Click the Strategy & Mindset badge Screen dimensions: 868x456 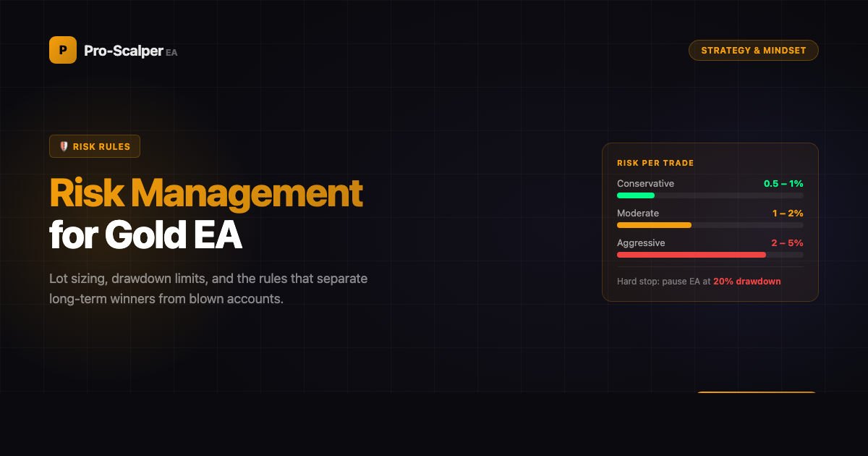[x=753, y=51]
